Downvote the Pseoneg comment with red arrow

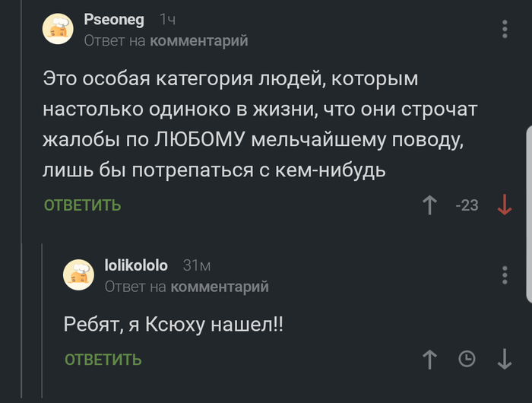(504, 205)
